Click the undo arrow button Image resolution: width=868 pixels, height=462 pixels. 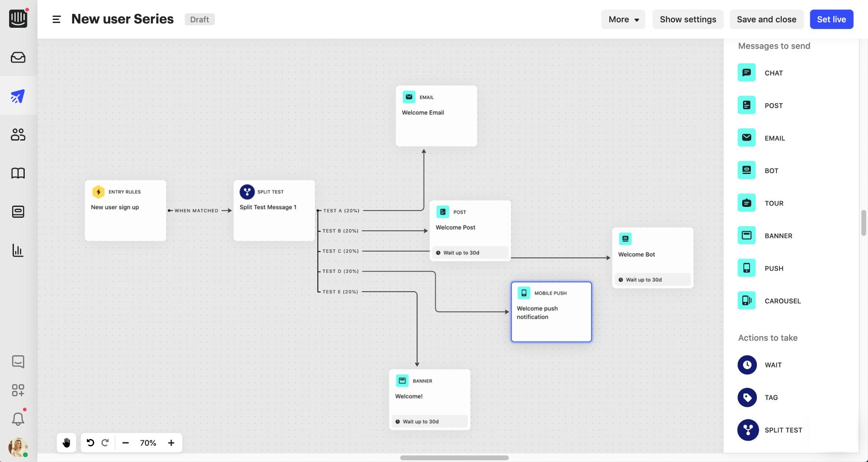point(90,442)
